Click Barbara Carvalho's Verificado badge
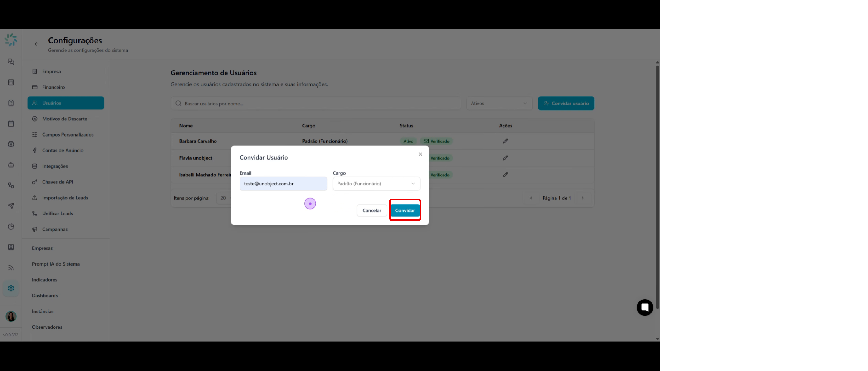 coord(436,141)
